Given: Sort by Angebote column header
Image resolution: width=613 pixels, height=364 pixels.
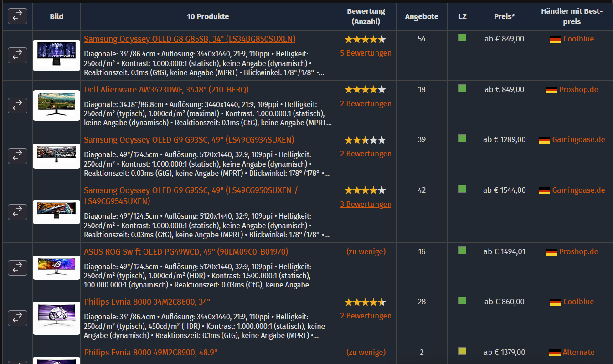Looking at the screenshot, I should coord(422,16).
